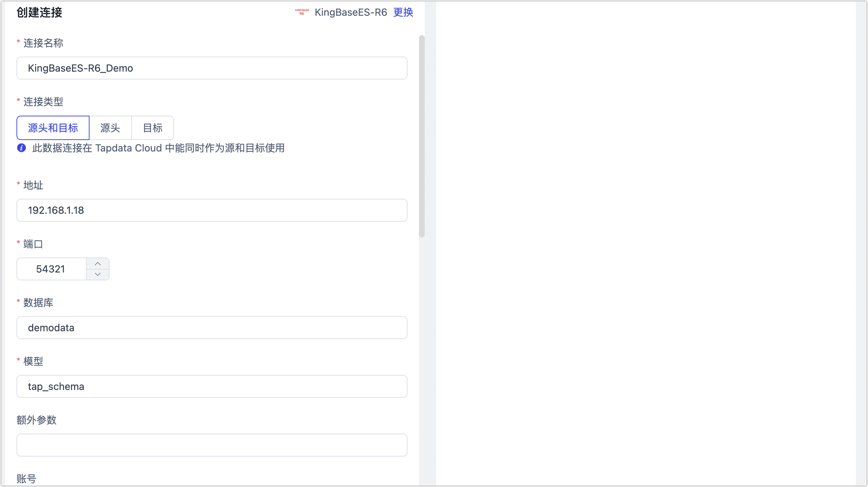The image size is (868, 487).
Task: Click the 数据库 field containing demodata
Action: [x=212, y=328]
